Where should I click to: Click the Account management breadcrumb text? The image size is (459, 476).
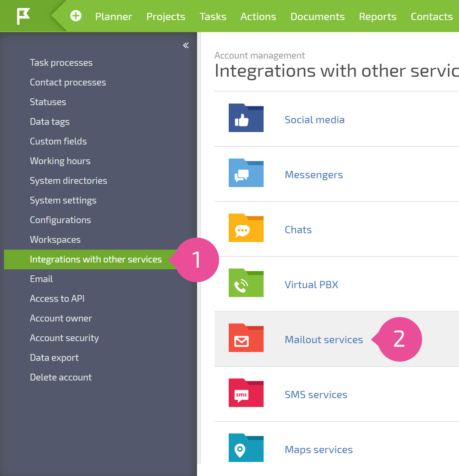coord(260,55)
